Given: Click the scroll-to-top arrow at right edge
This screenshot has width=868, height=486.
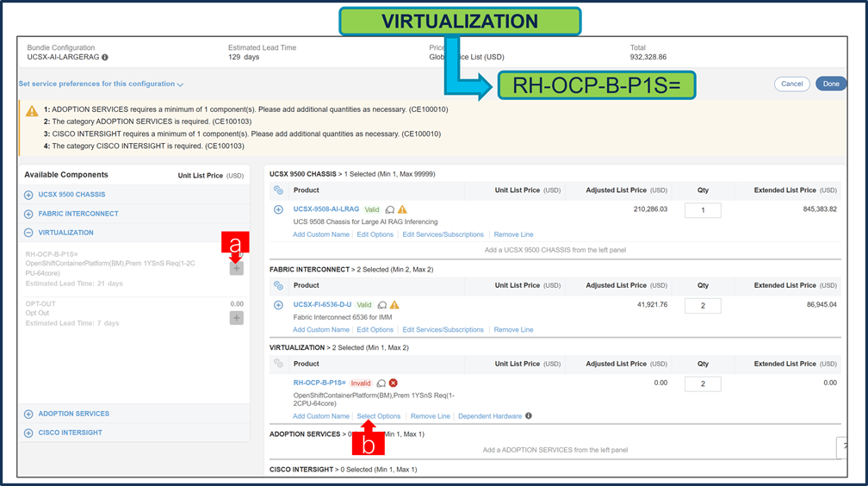Looking at the screenshot, I should tap(842, 447).
